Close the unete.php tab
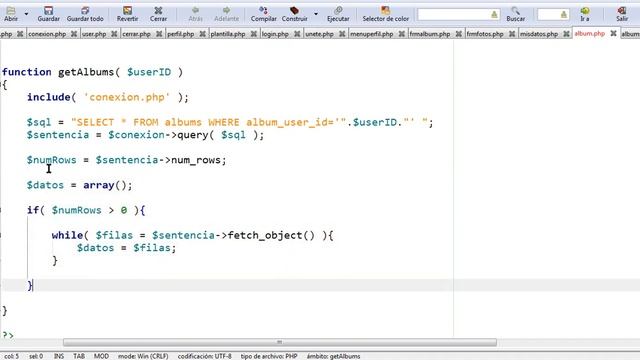Screen dimensions: 640x360 click(342, 34)
